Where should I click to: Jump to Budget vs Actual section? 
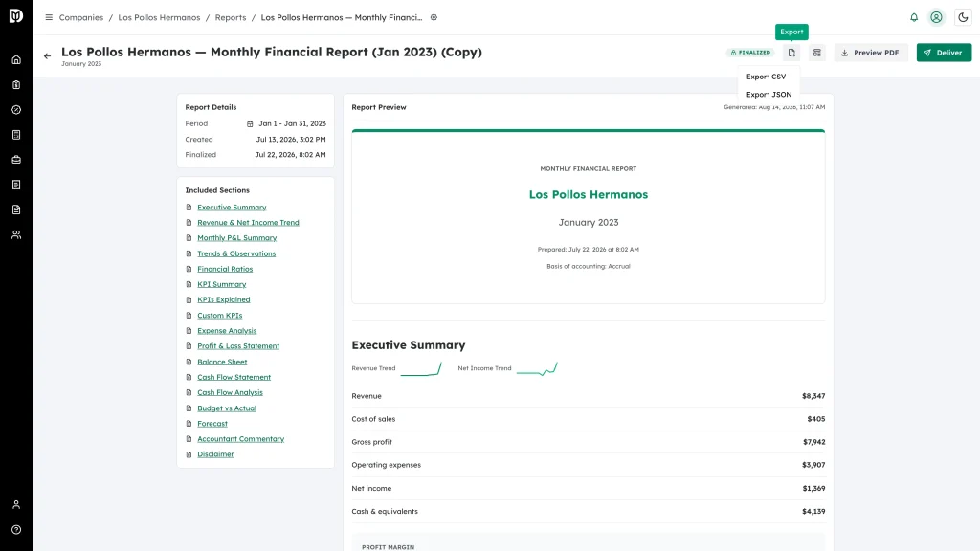227,408
